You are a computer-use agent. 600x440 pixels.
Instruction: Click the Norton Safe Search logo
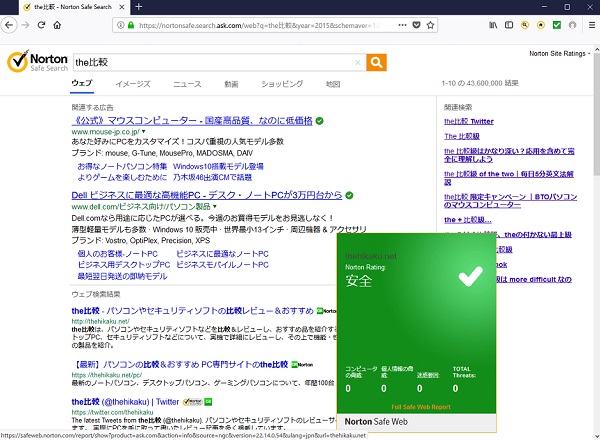[38, 61]
